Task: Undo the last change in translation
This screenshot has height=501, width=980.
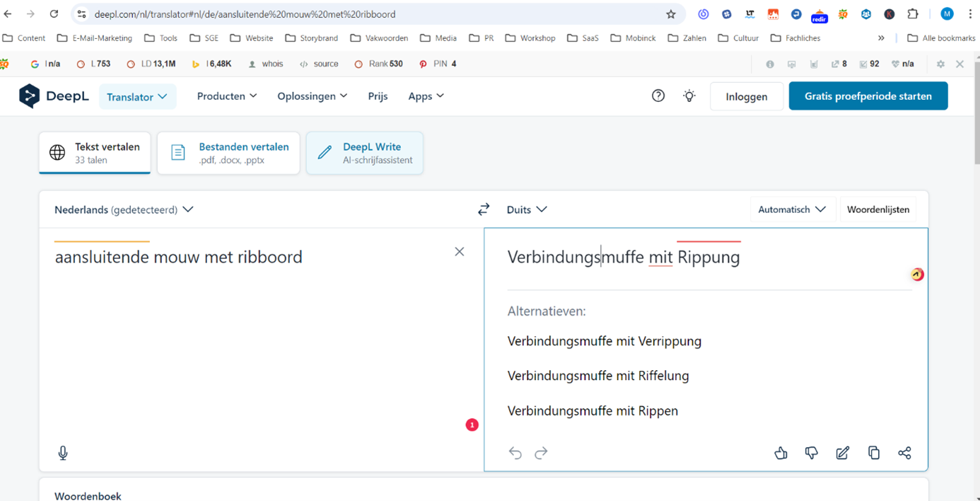Action: click(x=515, y=453)
